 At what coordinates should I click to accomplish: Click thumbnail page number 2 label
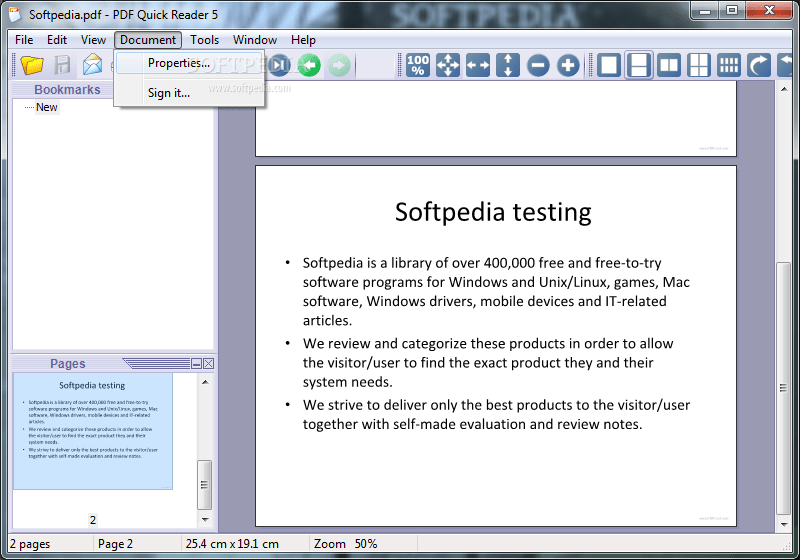click(x=93, y=520)
